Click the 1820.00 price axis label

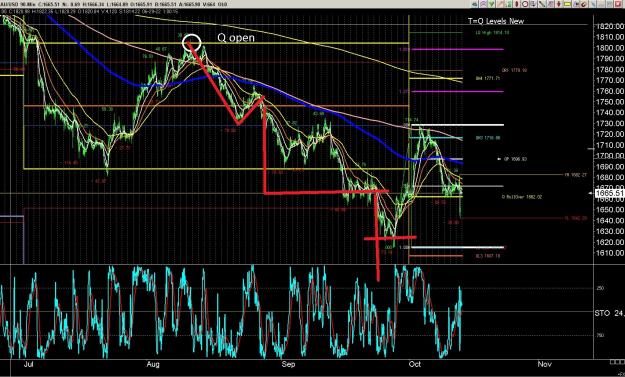click(611, 26)
